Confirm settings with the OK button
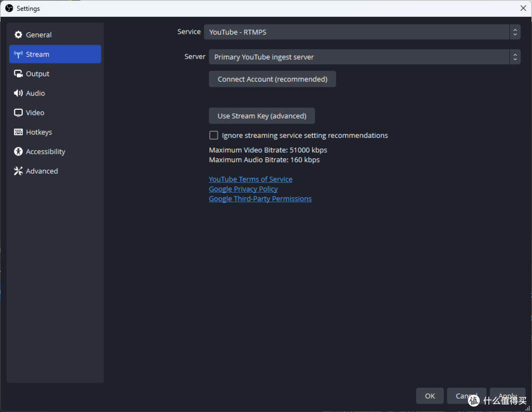532x412 pixels. [x=430, y=396]
